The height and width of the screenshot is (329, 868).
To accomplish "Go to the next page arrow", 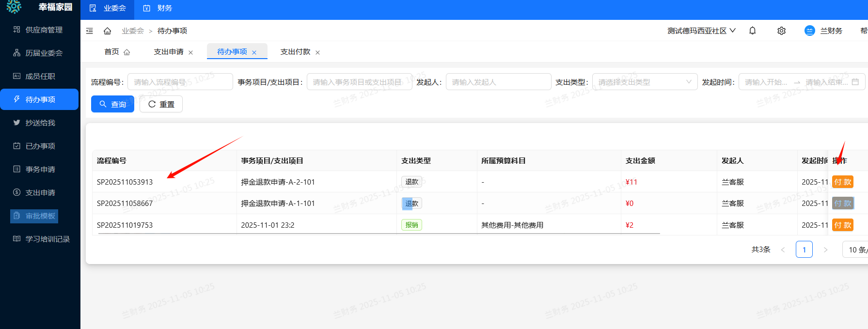I will point(825,250).
